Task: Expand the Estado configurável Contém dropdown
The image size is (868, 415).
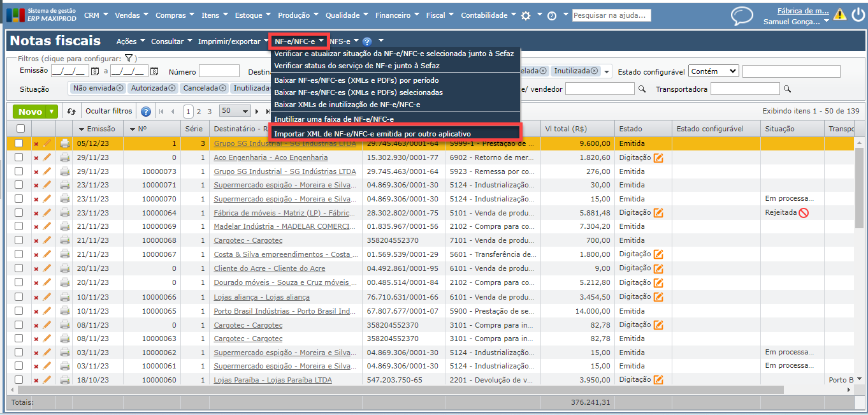Action: pos(713,71)
